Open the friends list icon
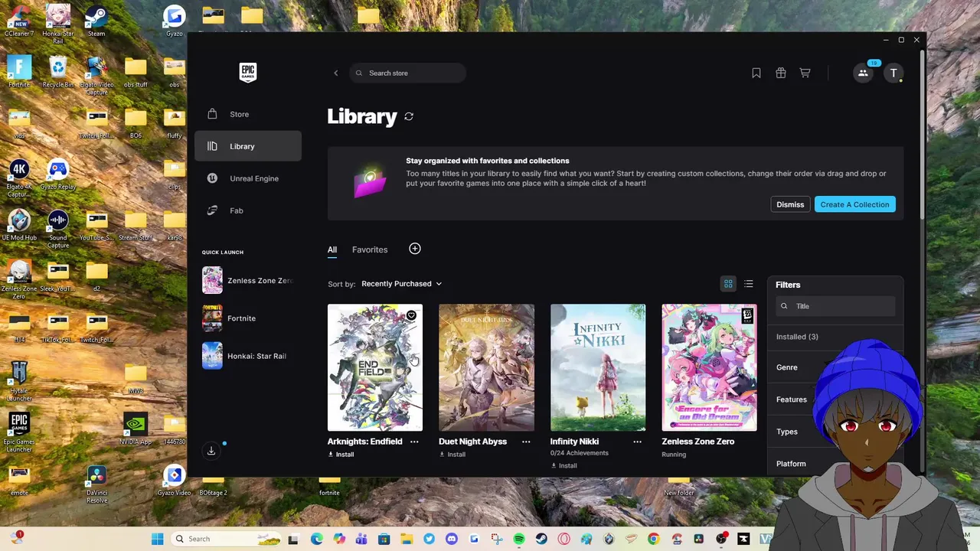This screenshot has width=980, height=551. (863, 73)
